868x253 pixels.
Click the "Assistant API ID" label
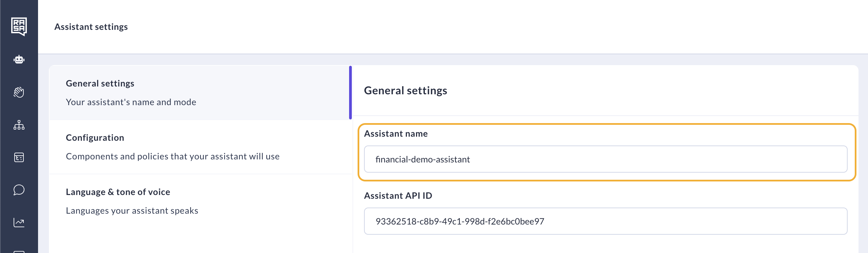(x=398, y=196)
